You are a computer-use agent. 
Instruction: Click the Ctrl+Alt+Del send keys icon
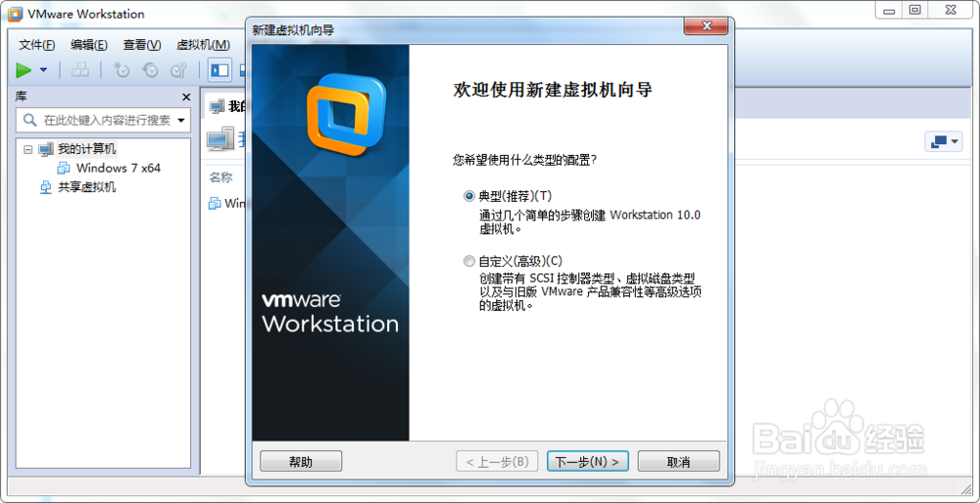[x=80, y=70]
